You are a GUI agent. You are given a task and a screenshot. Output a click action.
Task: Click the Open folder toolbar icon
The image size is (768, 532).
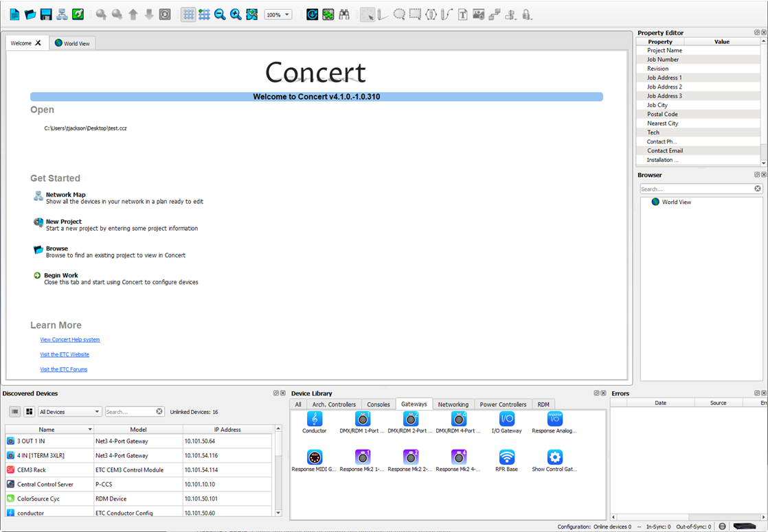(30, 14)
